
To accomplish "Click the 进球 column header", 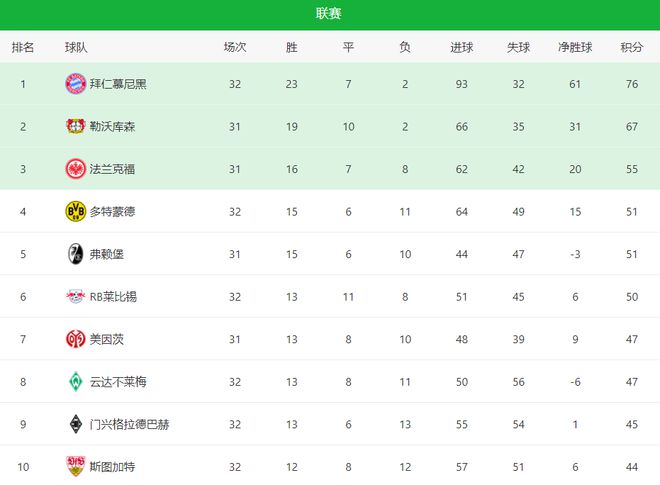I will (x=461, y=47).
